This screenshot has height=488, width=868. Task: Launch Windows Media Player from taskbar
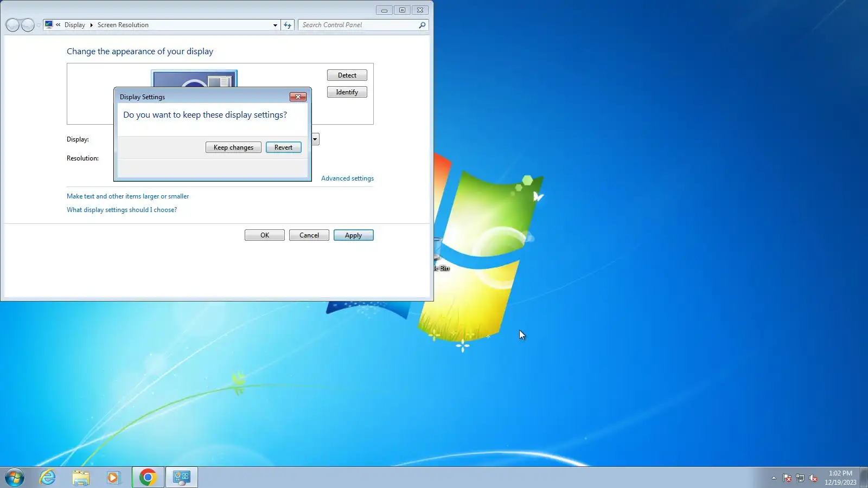(113, 478)
